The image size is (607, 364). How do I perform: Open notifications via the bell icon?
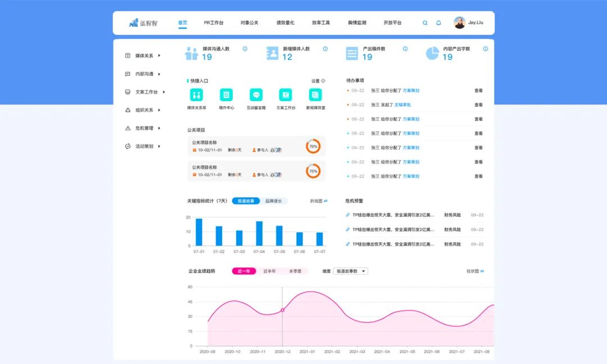(x=439, y=23)
